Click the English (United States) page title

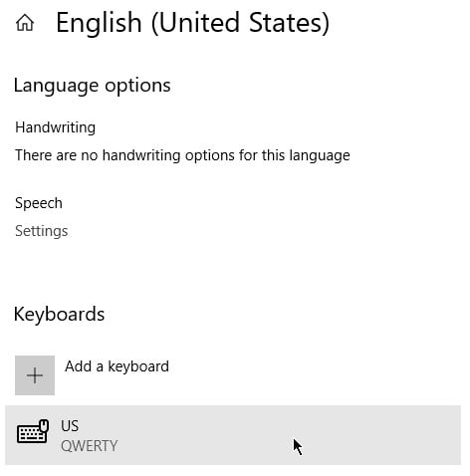[192, 23]
